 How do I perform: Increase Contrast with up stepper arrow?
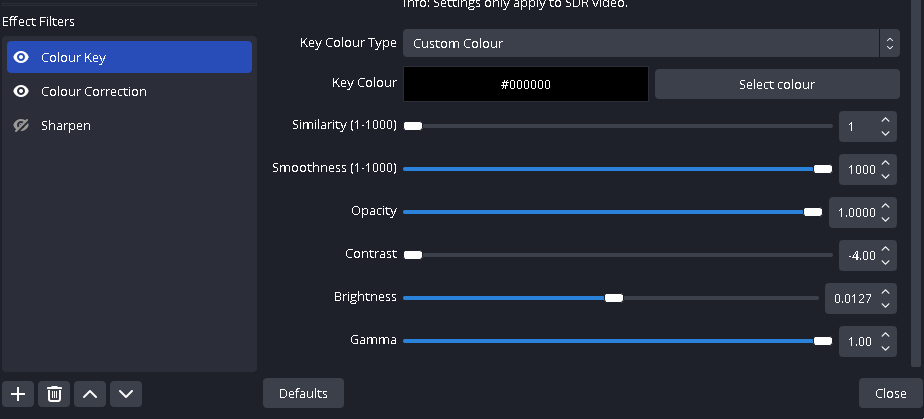885,249
